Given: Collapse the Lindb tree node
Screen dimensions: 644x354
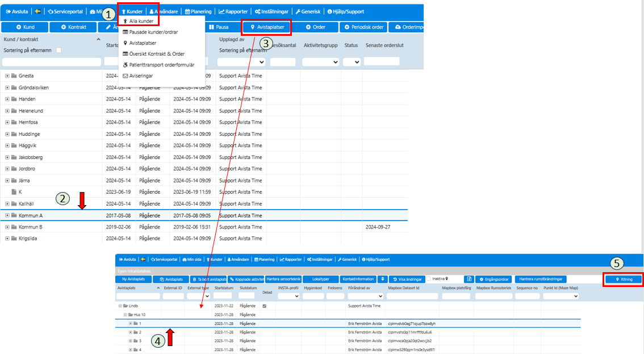Looking at the screenshot, I should point(120,306).
